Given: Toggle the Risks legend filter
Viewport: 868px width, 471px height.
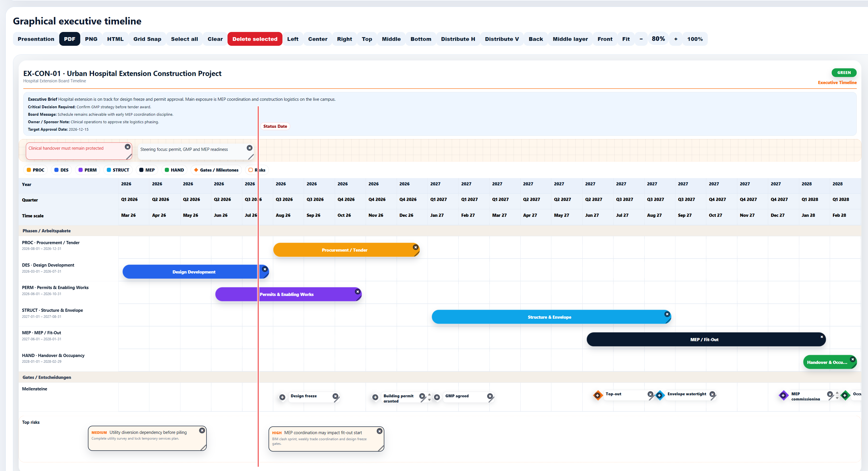Looking at the screenshot, I should click(x=257, y=170).
